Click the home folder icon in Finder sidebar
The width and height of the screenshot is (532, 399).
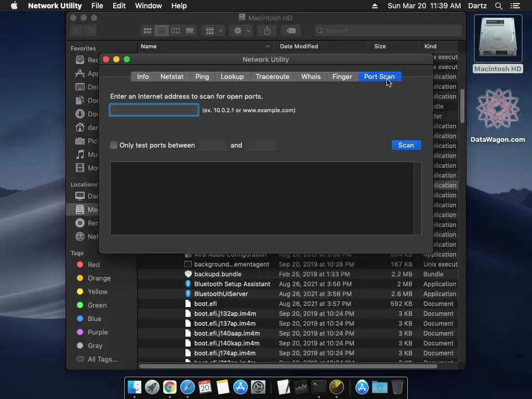coord(79,128)
